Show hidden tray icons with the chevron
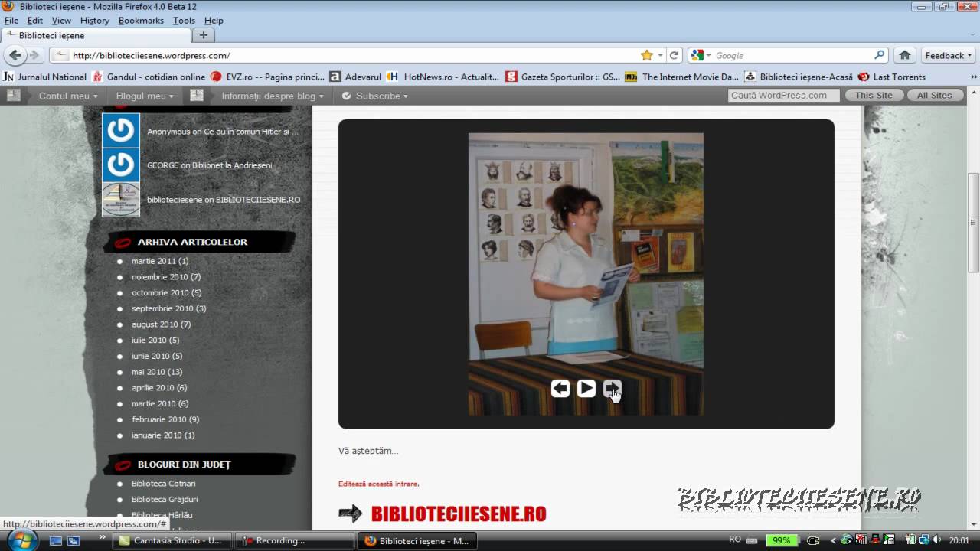 click(833, 540)
